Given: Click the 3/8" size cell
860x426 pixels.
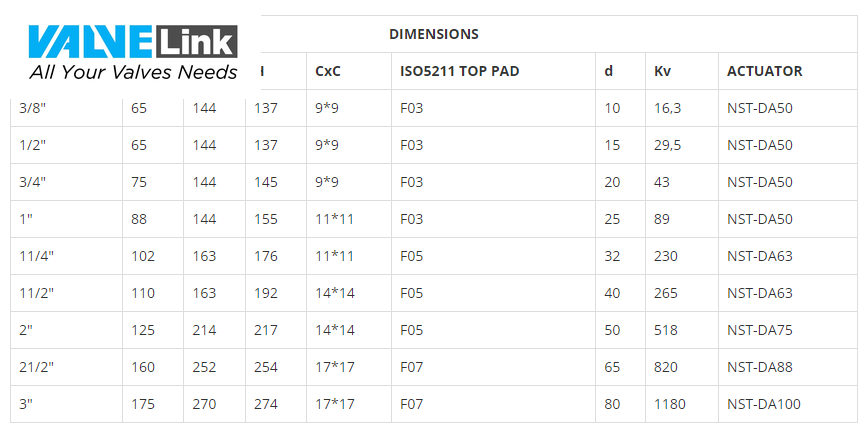Looking at the screenshot, I should pos(33,108).
